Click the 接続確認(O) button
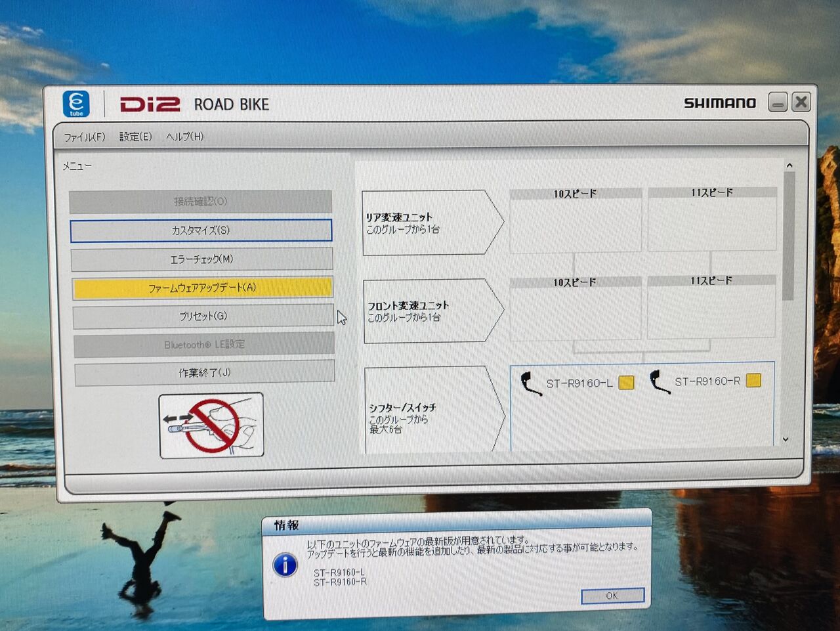Viewport: 840px width, 631px height. 200,202
